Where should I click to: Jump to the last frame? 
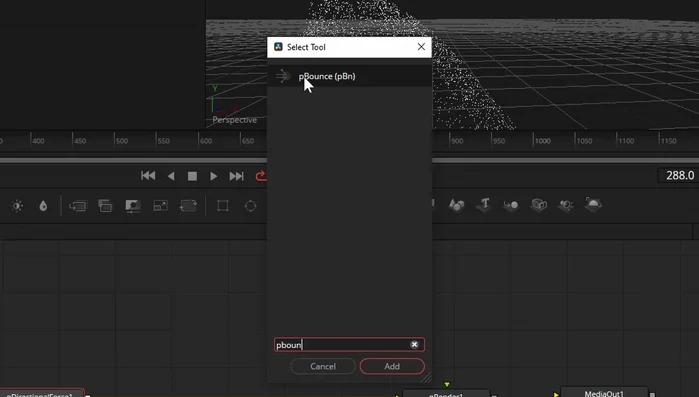click(236, 176)
